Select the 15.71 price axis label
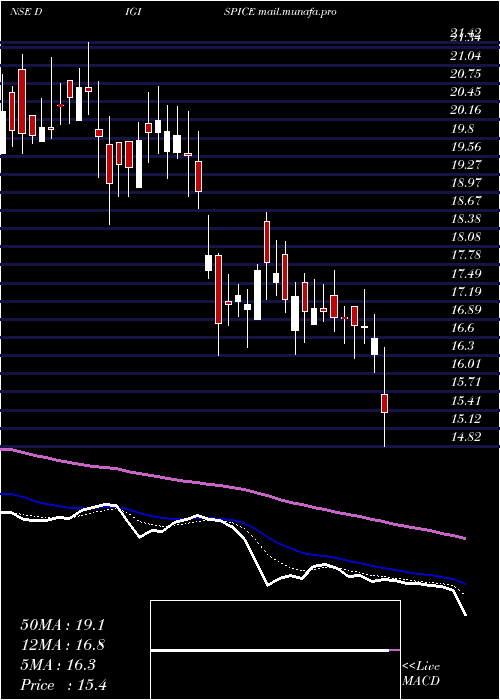The height and width of the screenshot is (700, 500). pyautogui.click(x=466, y=382)
